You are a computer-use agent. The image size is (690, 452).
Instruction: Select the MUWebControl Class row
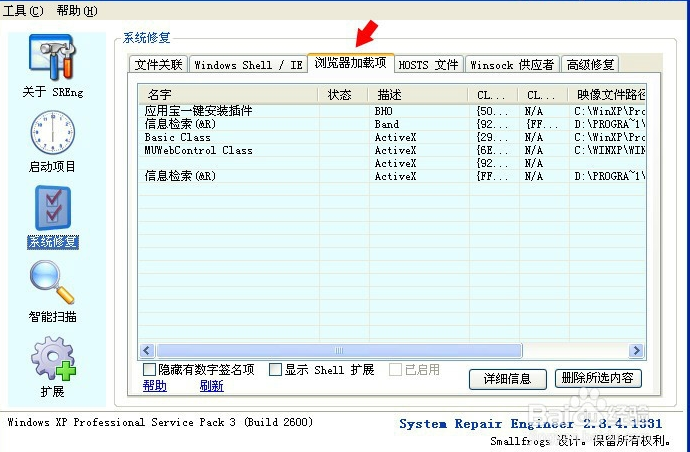coord(392,150)
